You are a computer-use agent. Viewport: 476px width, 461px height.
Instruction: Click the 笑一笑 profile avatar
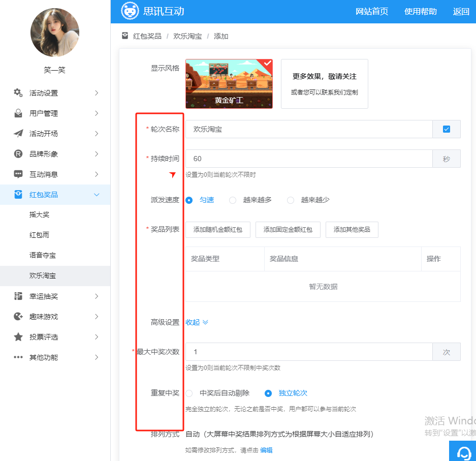[55, 33]
